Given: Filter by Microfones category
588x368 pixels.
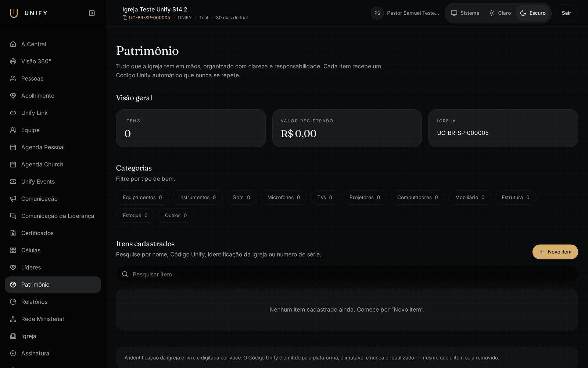Looking at the screenshot, I should tap(284, 198).
